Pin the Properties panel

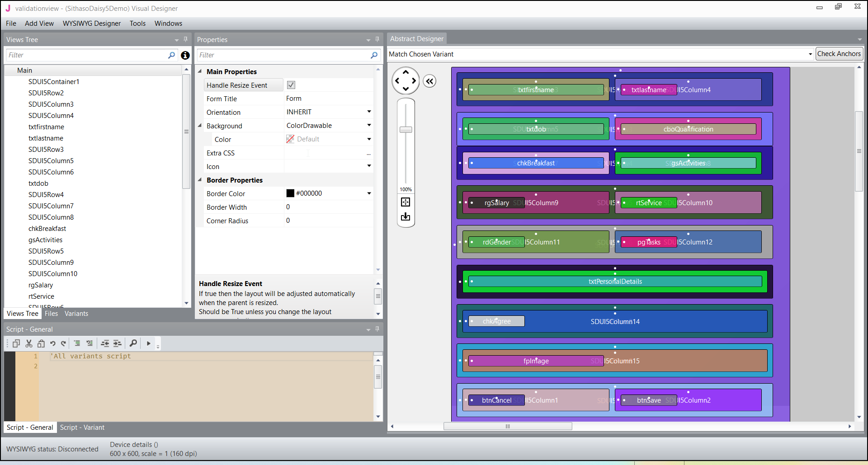pos(377,39)
